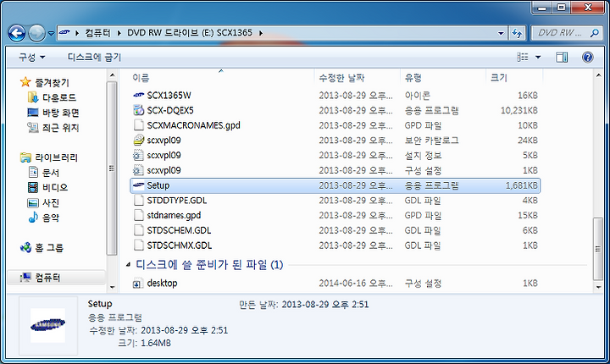
Task: Select the scxvpl09 설치 정보 file
Action: coord(335,156)
